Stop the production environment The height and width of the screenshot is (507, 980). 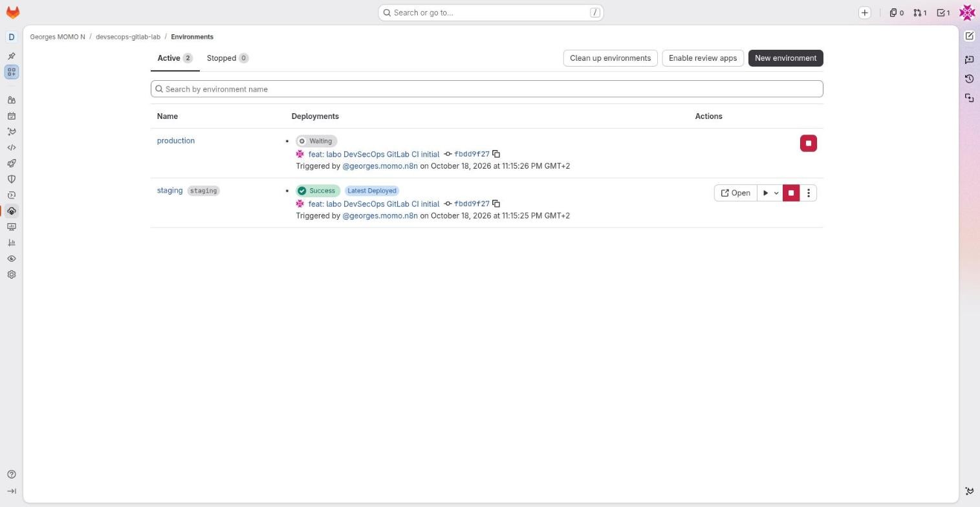[809, 144]
